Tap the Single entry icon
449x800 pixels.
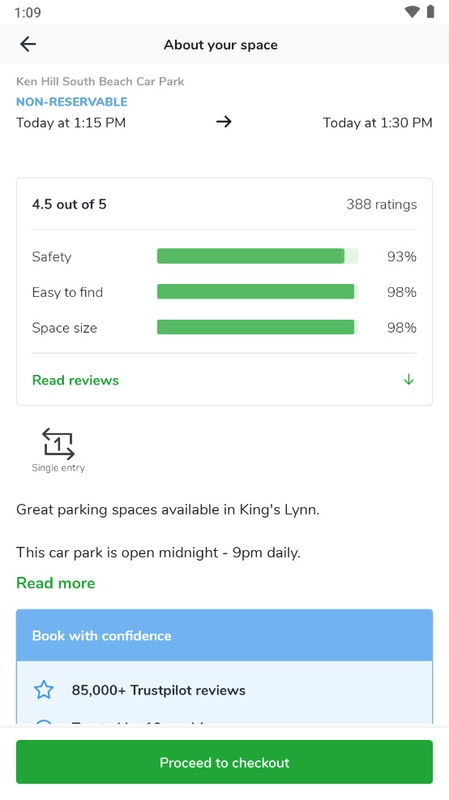coord(58,444)
